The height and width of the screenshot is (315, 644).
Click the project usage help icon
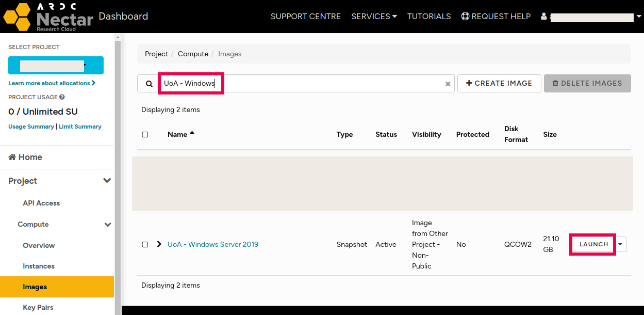point(62,97)
